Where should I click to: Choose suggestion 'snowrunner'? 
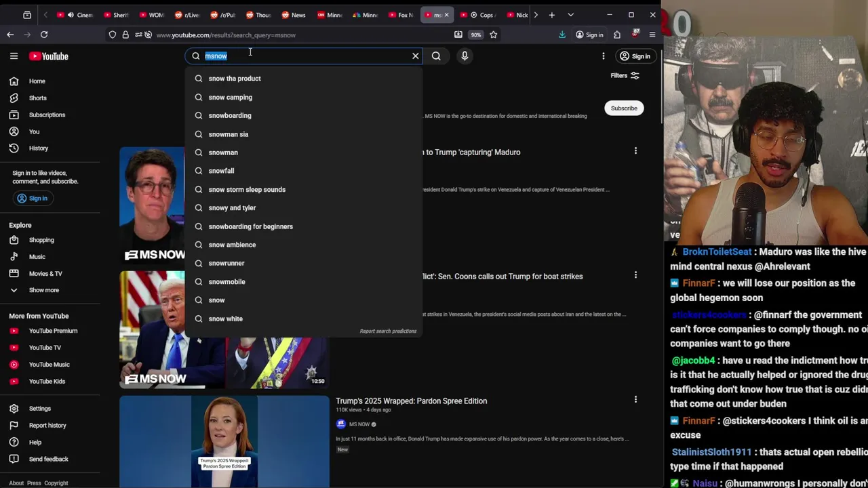tap(304, 263)
